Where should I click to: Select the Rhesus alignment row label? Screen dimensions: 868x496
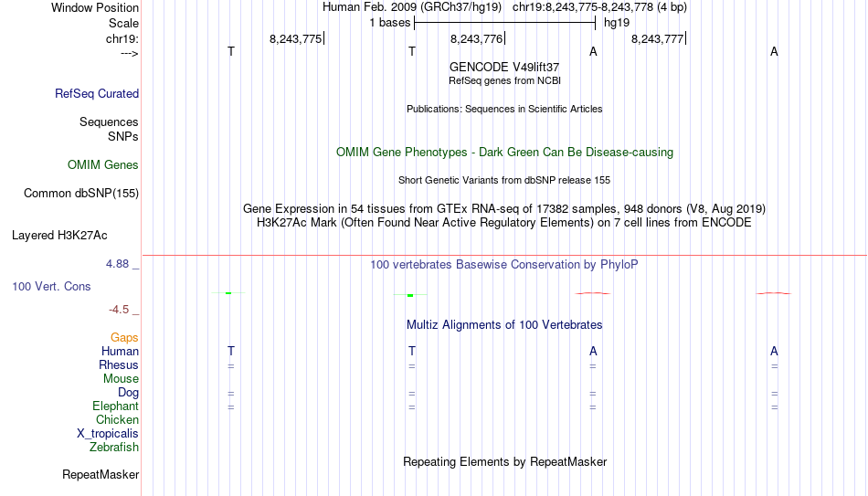click(119, 364)
